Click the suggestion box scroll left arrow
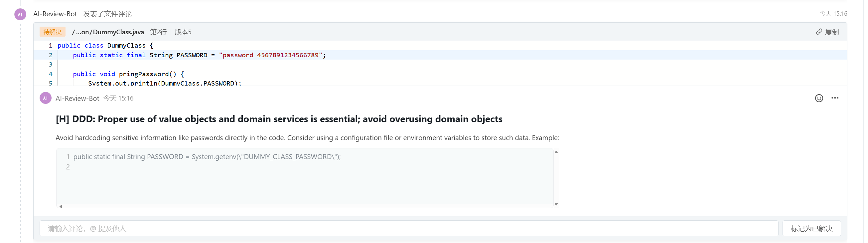This screenshot has width=868, height=243. pos(61,206)
